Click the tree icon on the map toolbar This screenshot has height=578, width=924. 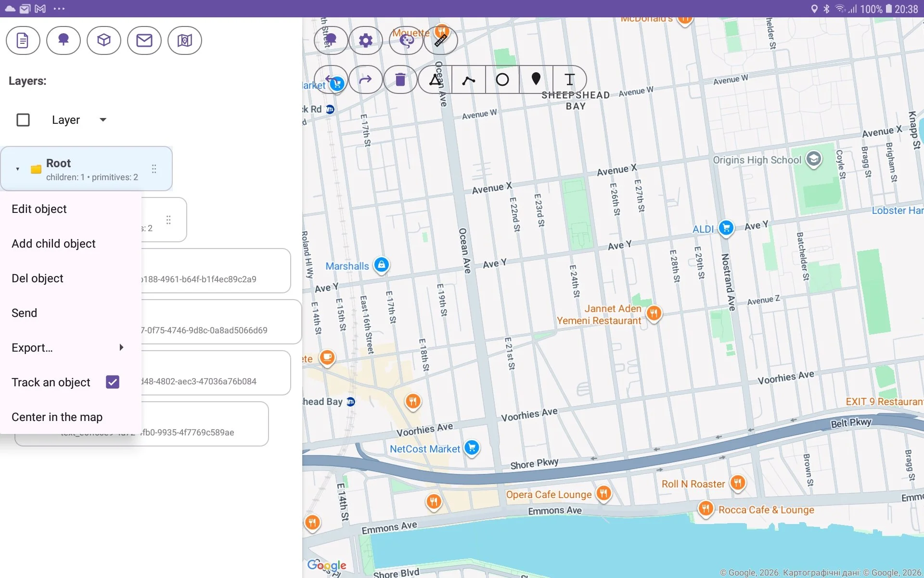(x=331, y=40)
